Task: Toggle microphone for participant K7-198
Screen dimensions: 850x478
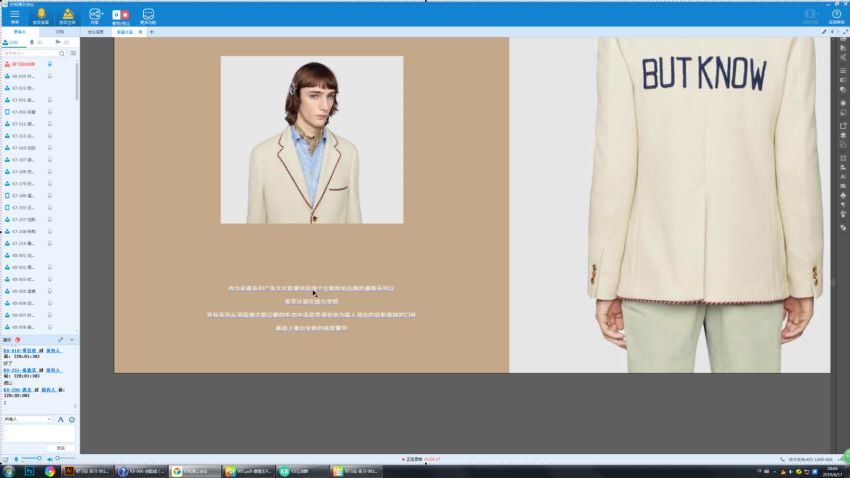Action: pyautogui.click(x=50, y=196)
